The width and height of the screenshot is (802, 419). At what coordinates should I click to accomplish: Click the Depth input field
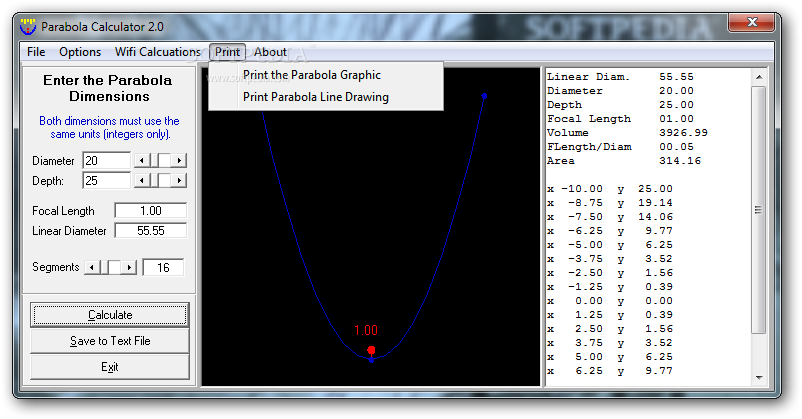tap(106, 181)
